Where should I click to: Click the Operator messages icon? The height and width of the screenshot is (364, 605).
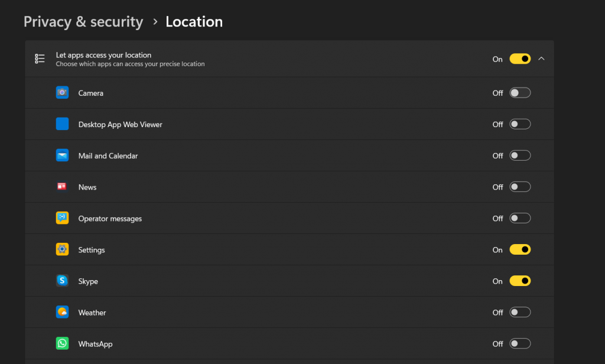point(62,217)
